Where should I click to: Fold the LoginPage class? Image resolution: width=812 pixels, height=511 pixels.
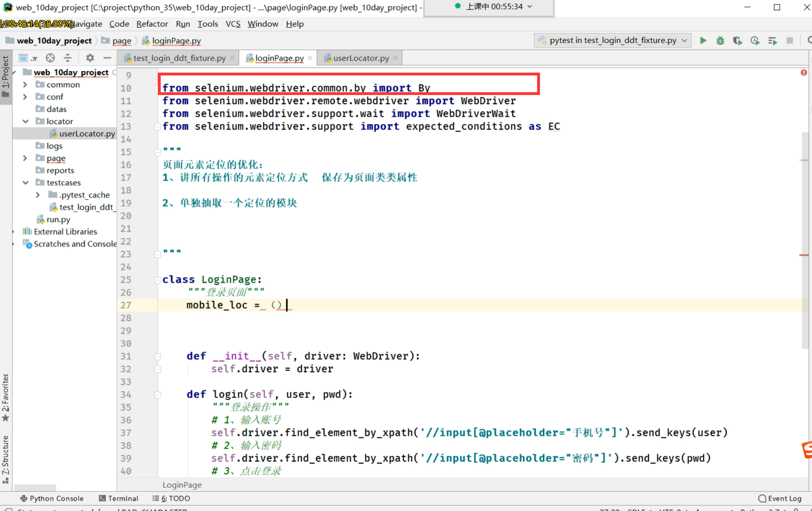click(x=157, y=280)
